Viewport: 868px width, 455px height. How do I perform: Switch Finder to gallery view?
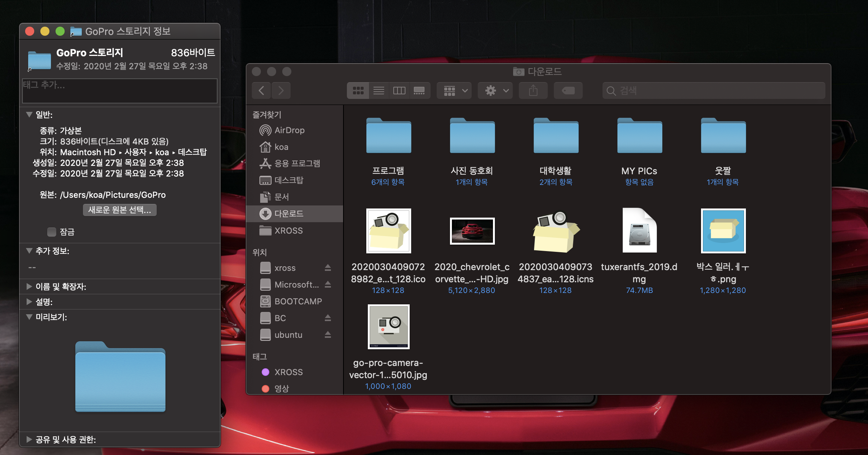click(x=419, y=91)
